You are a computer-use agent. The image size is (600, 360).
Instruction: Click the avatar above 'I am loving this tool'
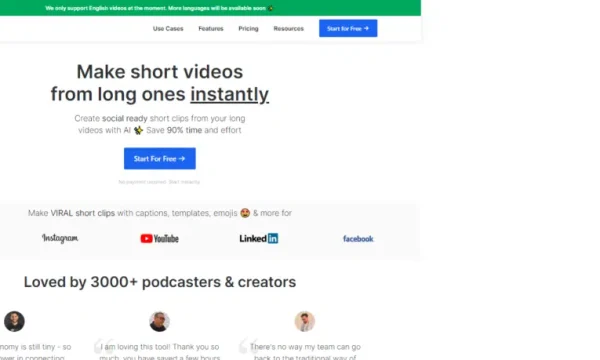[x=160, y=321]
